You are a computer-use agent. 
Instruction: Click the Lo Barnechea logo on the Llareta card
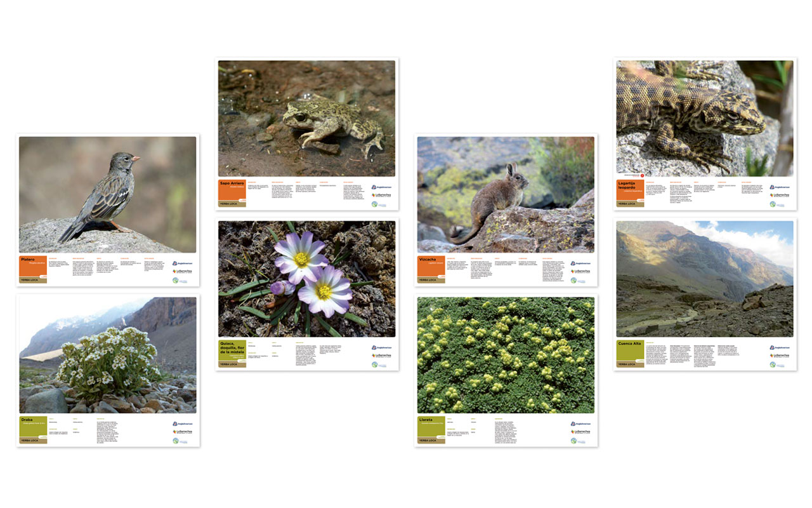pos(580,432)
